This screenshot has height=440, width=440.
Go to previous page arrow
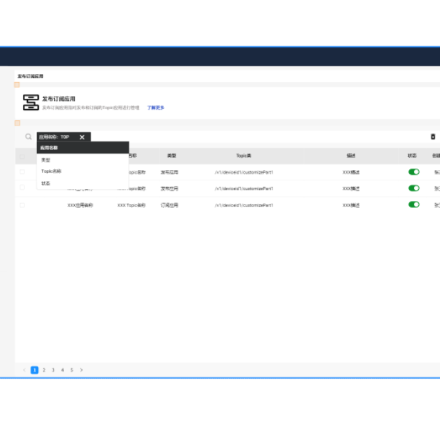point(24,370)
